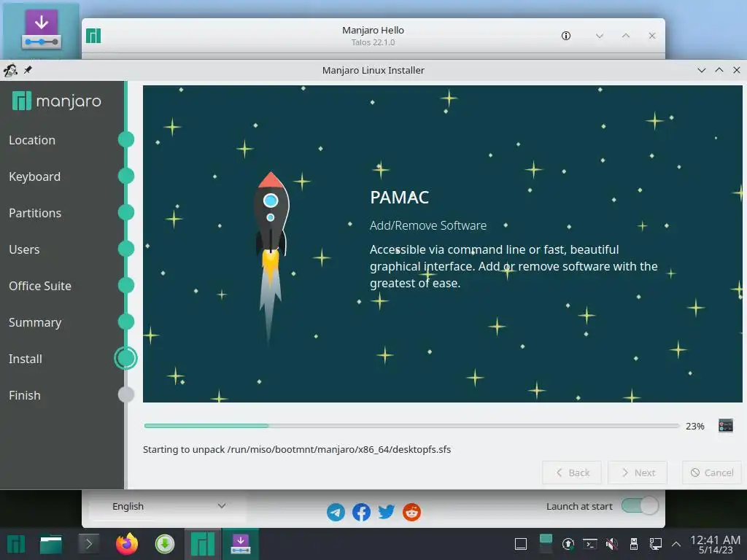Viewport: 747px width, 560px height.
Task: Click the show desktop tray icon
Action: pos(521,544)
